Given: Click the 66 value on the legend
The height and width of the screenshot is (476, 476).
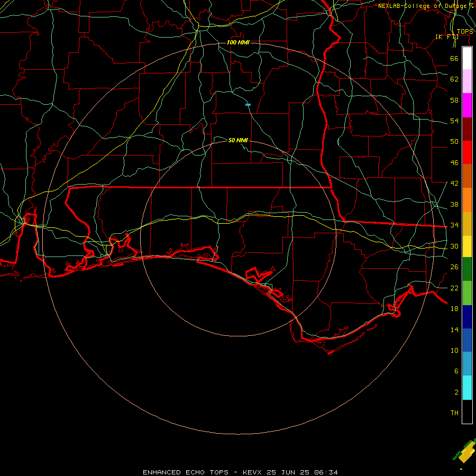Looking at the screenshot, I should tap(454, 58).
